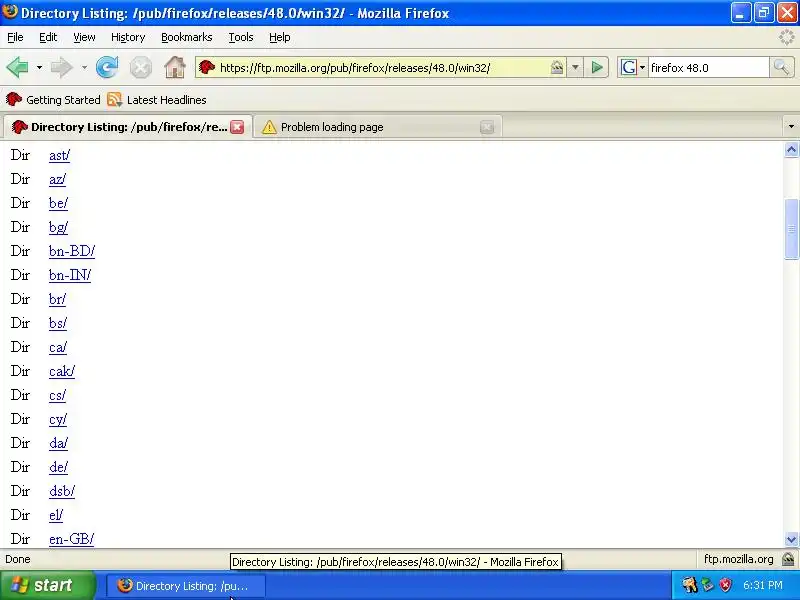800x600 pixels.
Task: Open the Help menu
Action: (280, 37)
